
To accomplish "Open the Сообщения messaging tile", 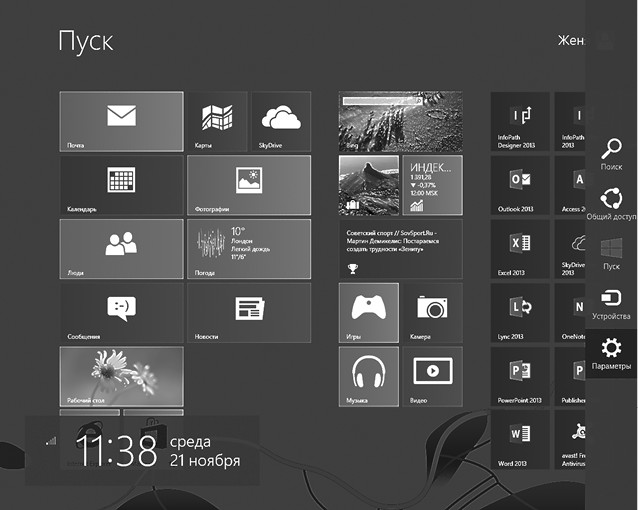I will pos(121,311).
